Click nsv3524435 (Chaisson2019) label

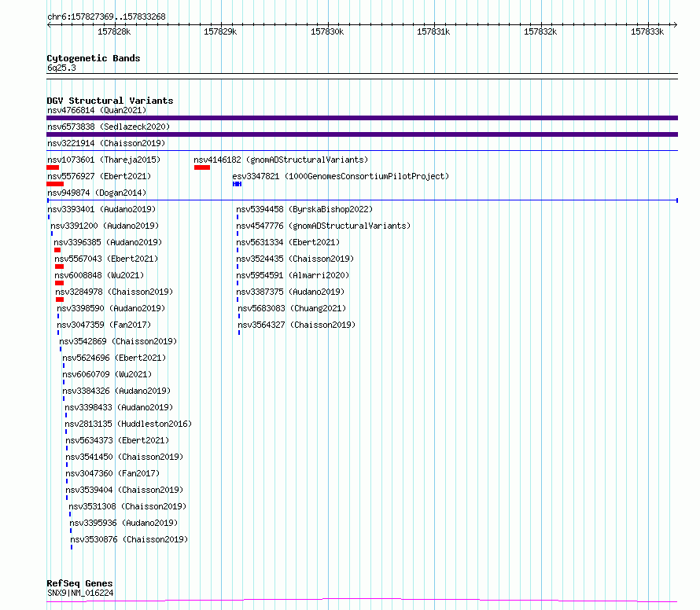coord(295,259)
